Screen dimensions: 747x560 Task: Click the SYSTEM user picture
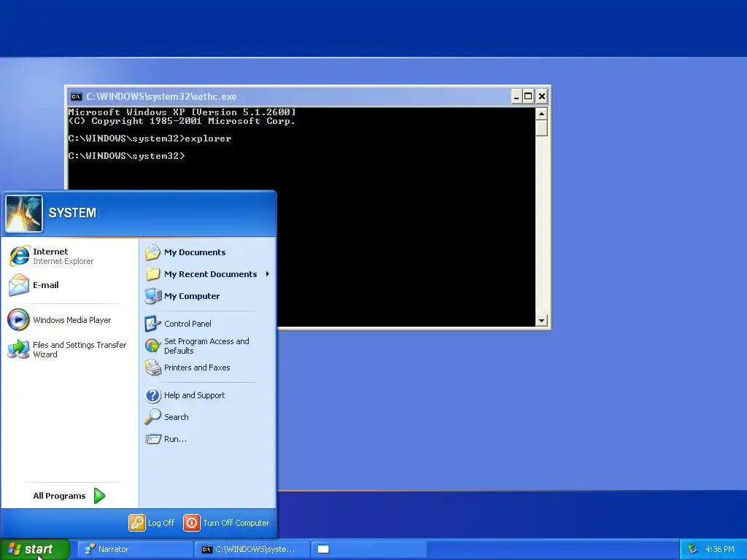24,214
